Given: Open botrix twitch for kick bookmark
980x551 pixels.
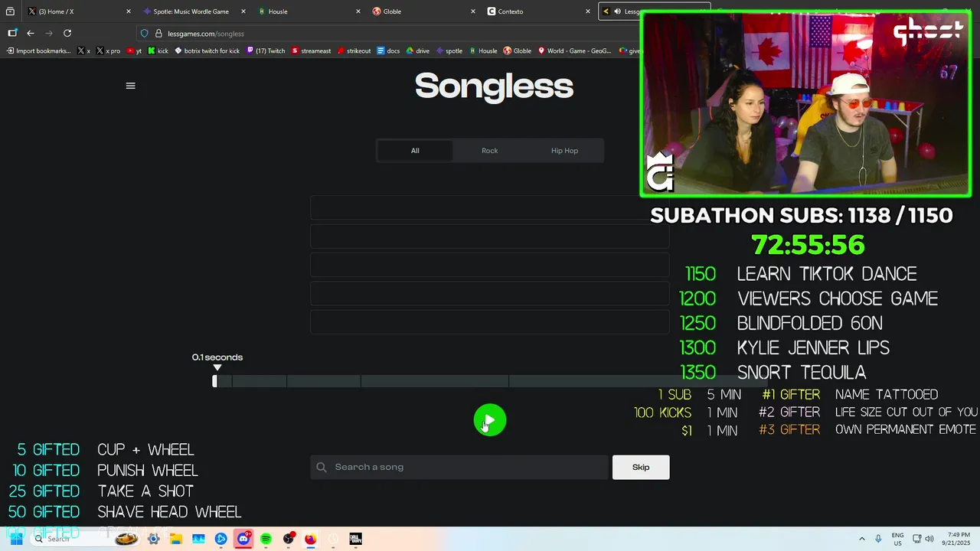Looking at the screenshot, I should [207, 51].
